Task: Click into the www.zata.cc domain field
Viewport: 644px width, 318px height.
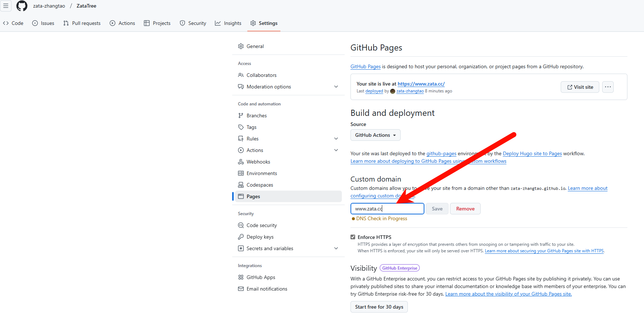Action: (x=387, y=209)
